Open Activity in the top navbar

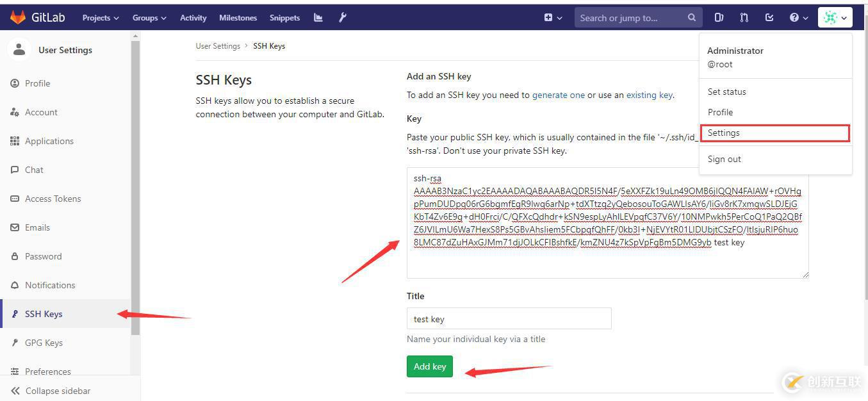193,18
